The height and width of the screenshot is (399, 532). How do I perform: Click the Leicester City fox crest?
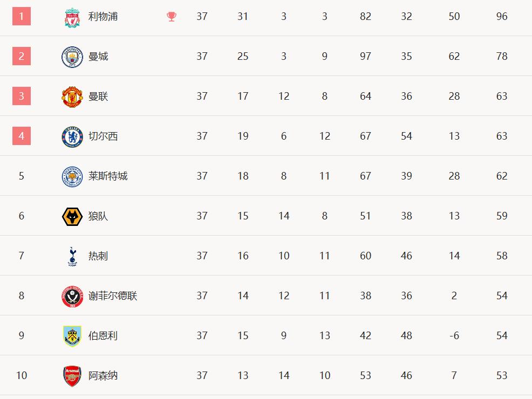coord(72,177)
